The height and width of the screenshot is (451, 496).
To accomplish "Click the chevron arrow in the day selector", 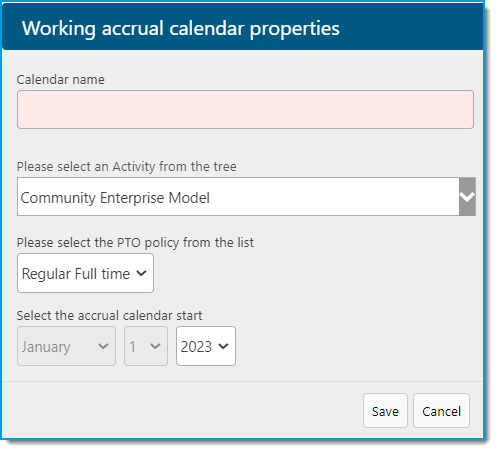I will click(x=155, y=346).
